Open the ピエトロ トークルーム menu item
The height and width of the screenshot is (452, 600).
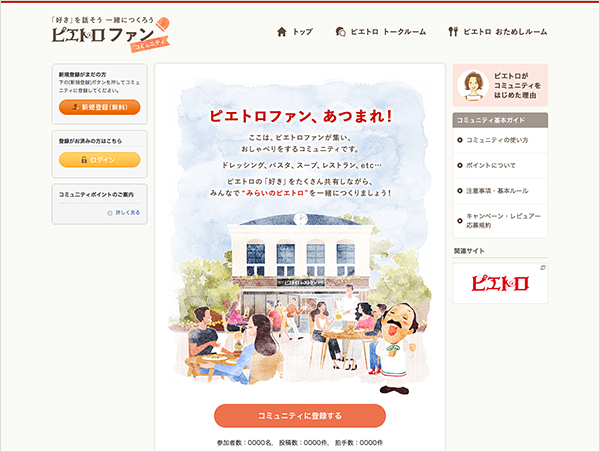coord(380,32)
